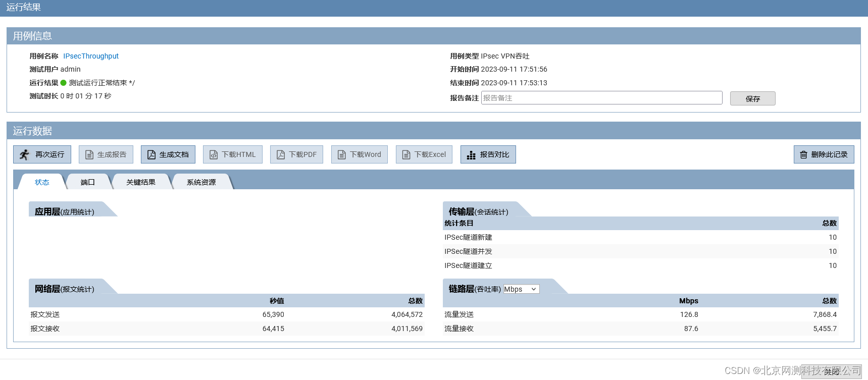The height and width of the screenshot is (380, 868).
Task: Click the 再次运行 button label
Action: coord(50,154)
